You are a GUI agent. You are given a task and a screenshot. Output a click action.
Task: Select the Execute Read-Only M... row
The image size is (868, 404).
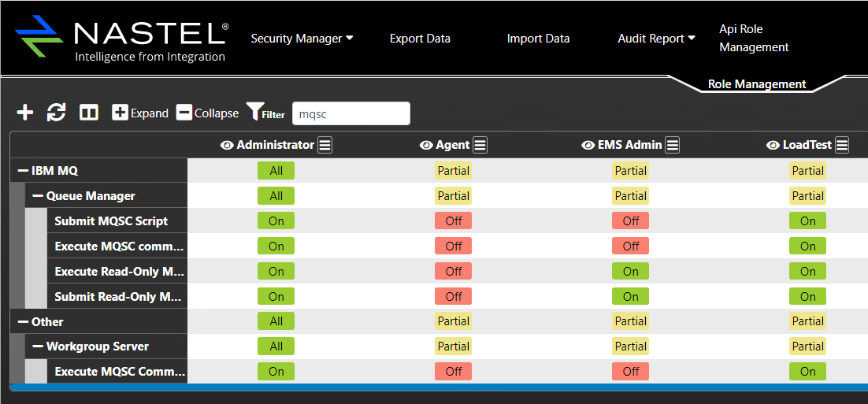[x=119, y=272]
